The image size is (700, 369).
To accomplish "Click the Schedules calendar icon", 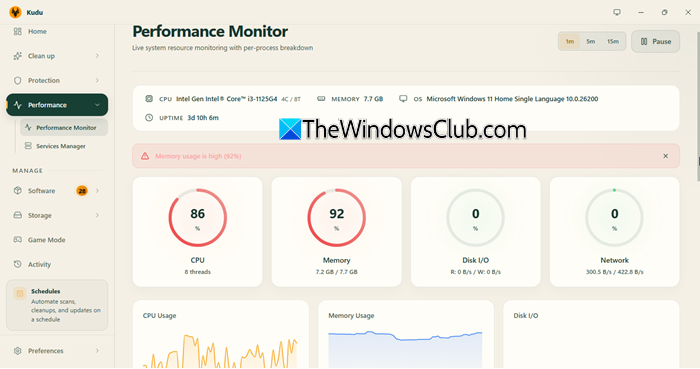I will coord(20,293).
